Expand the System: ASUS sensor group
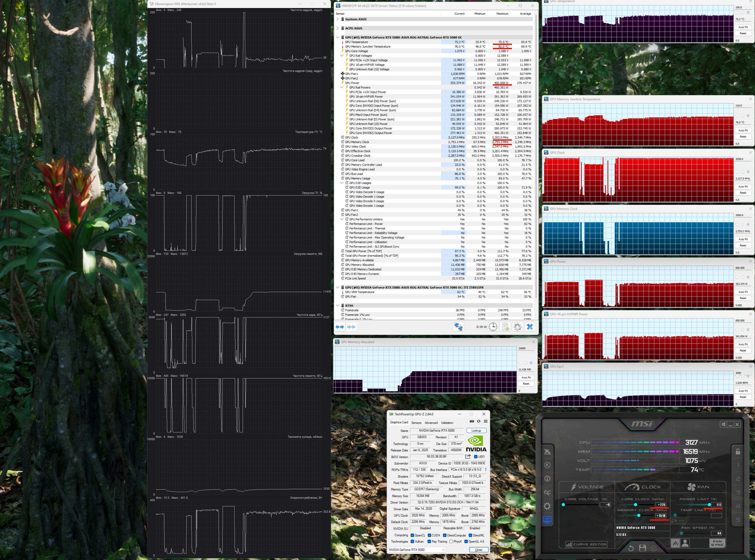The height and width of the screenshot is (560, 755). pyautogui.click(x=337, y=19)
